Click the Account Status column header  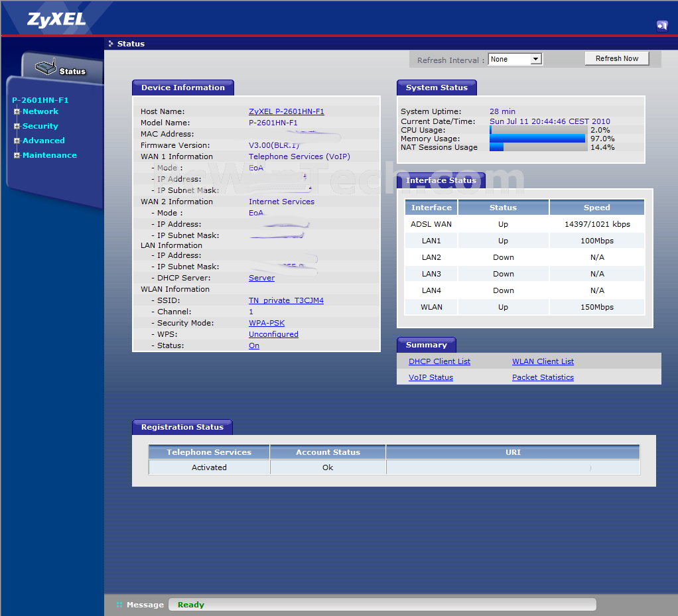coord(328,452)
